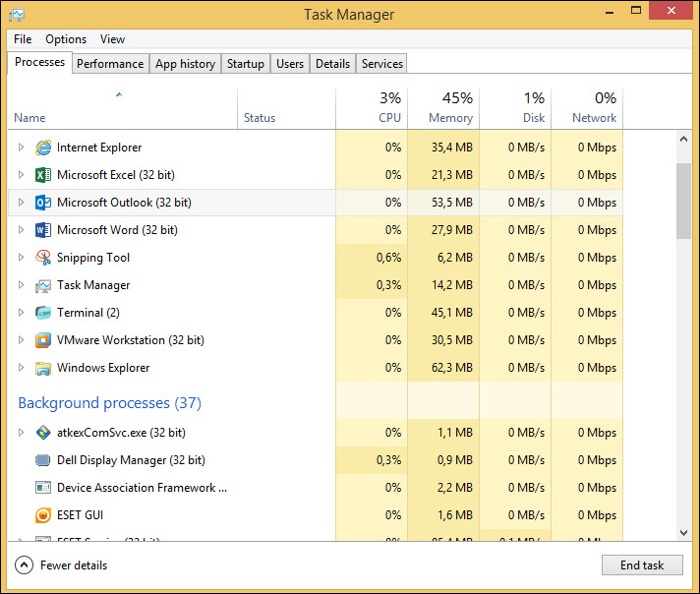The image size is (700, 594).
Task: Click the ESET GUI icon
Action: [43, 515]
